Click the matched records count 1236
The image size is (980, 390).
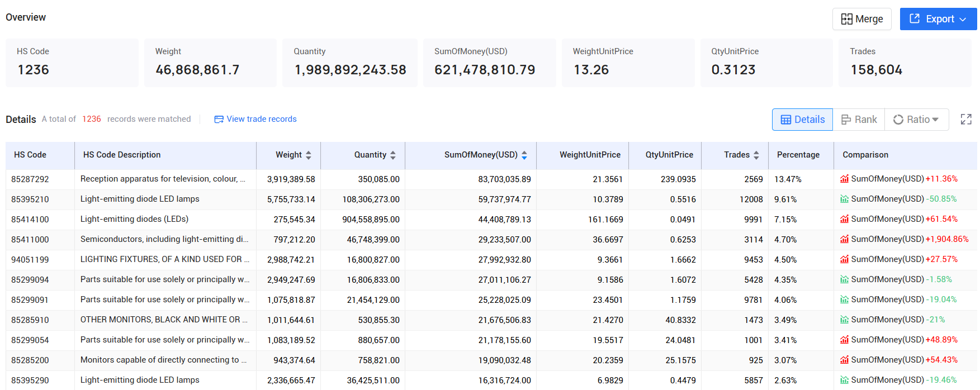tap(92, 119)
